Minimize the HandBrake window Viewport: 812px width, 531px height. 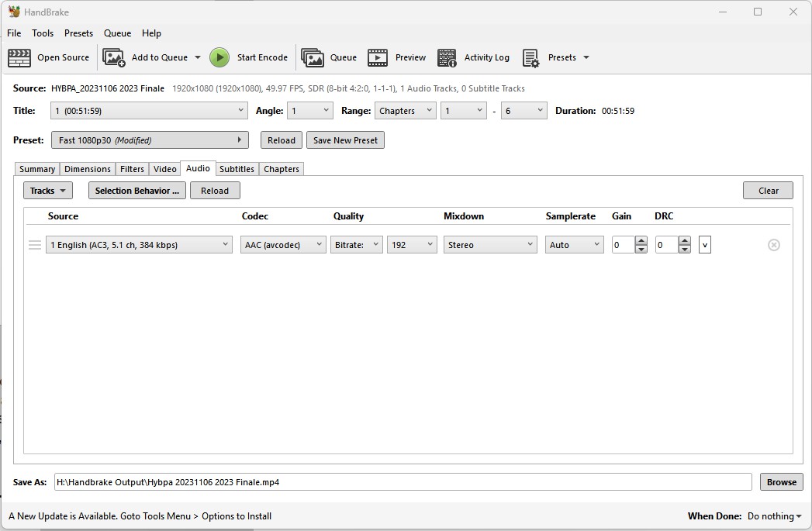tap(723, 12)
